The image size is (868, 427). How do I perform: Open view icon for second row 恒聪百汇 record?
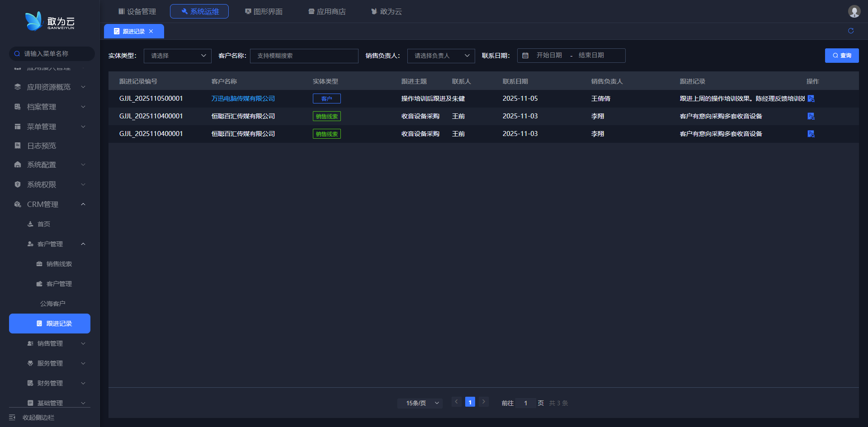[x=811, y=116]
